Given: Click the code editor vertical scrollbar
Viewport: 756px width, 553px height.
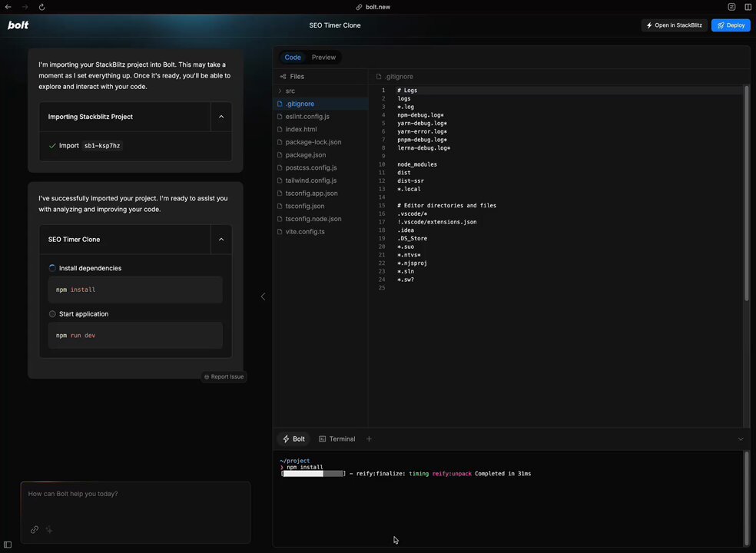Looking at the screenshot, I should [x=746, y=193].
